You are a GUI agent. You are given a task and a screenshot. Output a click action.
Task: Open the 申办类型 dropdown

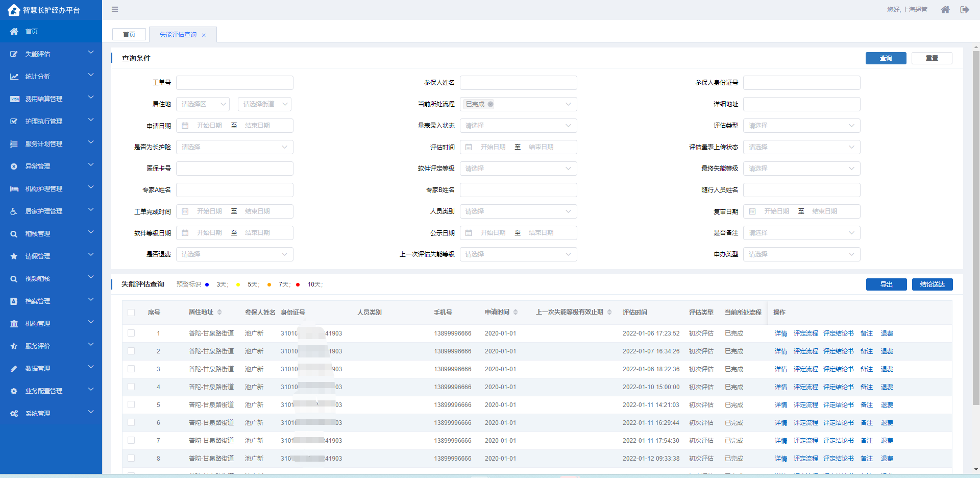802,254
